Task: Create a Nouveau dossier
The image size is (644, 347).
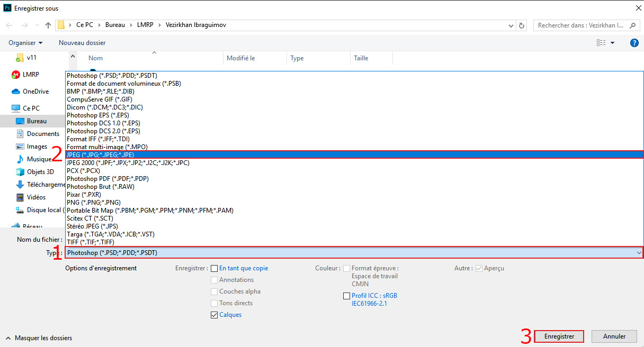Action: point(82,43)
